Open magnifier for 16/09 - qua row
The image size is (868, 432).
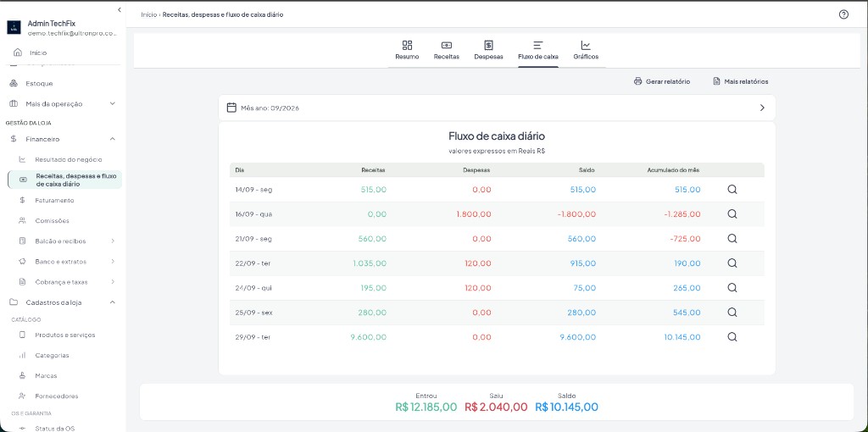(732, 213)
